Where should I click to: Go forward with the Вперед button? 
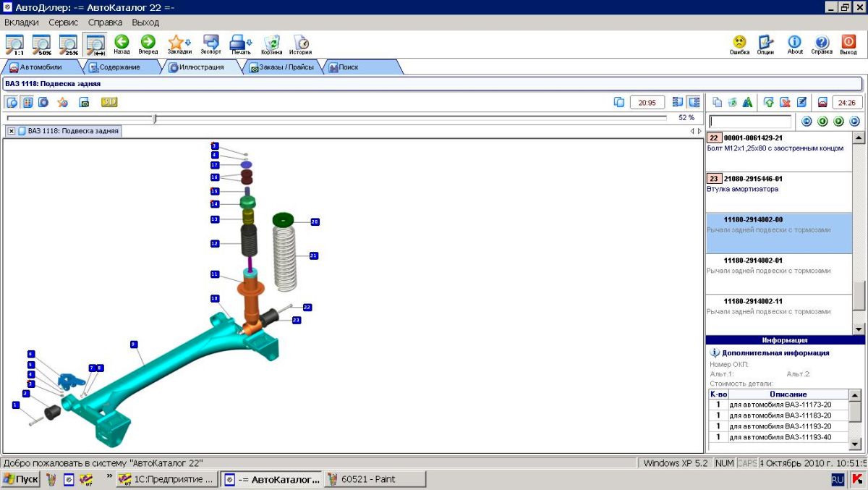pos(148,44)
